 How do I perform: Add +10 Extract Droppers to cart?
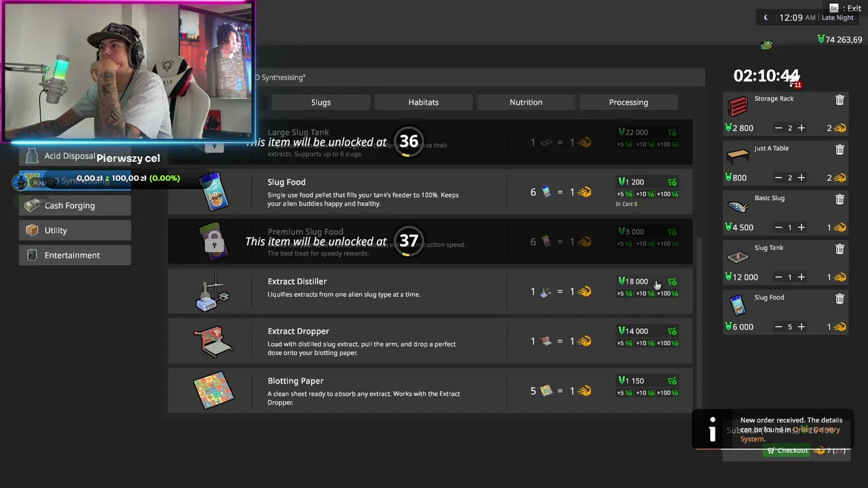[x=644, y=343]
